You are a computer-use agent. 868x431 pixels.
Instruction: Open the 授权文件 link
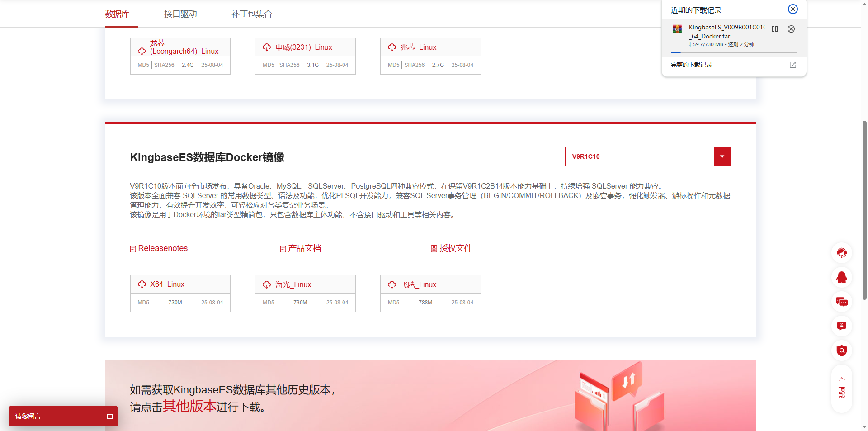(x=456, y=248)
